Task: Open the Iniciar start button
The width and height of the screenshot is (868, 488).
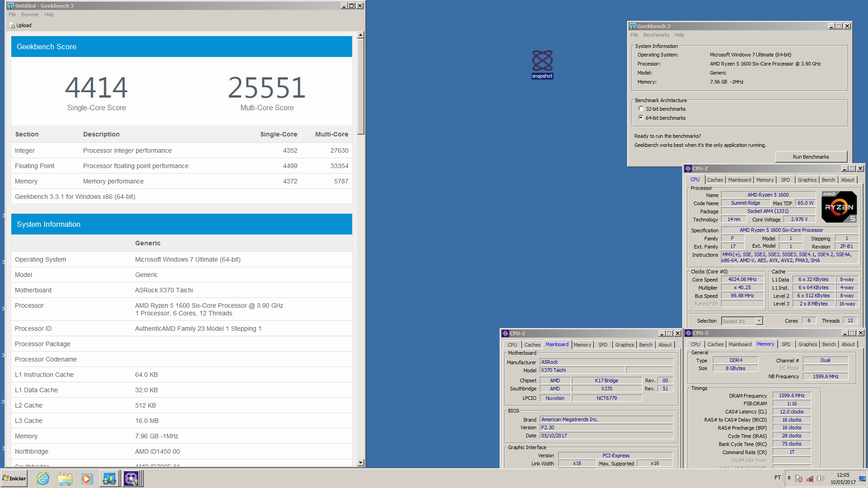Action: [14, 479]
